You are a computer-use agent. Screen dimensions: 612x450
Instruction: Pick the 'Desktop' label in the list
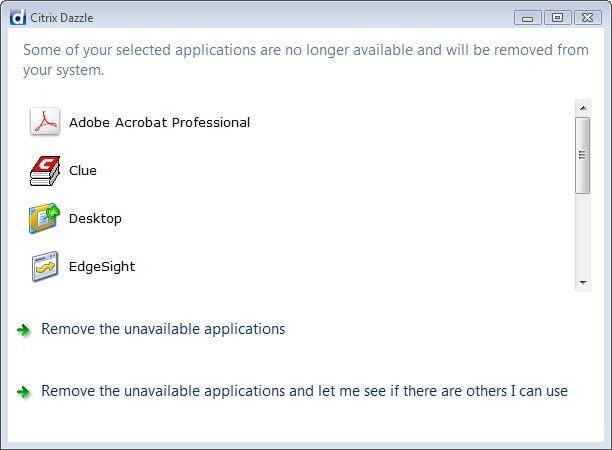tap(95, 218)
